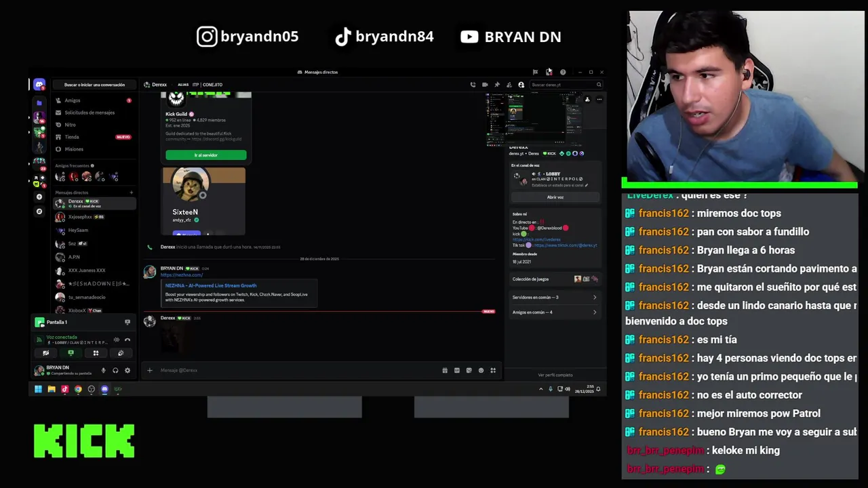This screenshot has width=868, height=488.
Task: Open the XloboxX conversation
Action: point(94,310)
